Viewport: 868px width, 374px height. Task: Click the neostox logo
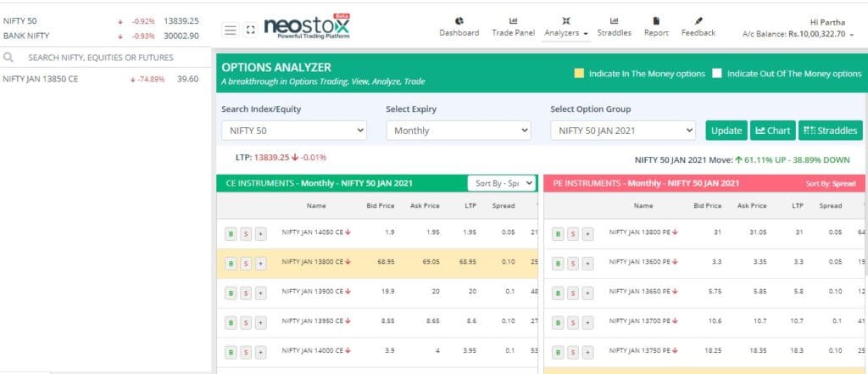(307, 26)
